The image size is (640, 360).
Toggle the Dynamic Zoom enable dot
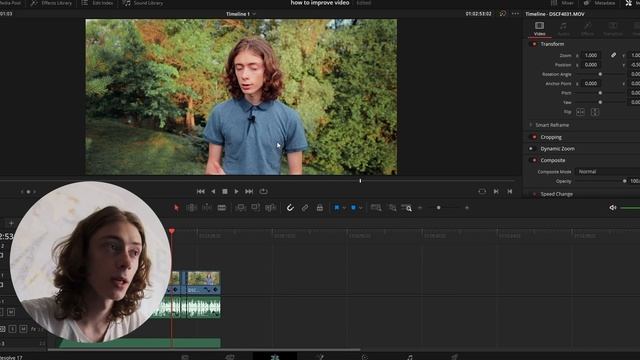[531, 149]
